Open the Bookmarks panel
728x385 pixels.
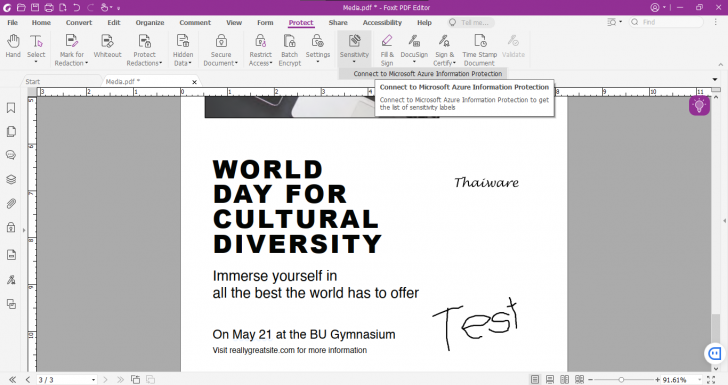[x=11, y=108]
